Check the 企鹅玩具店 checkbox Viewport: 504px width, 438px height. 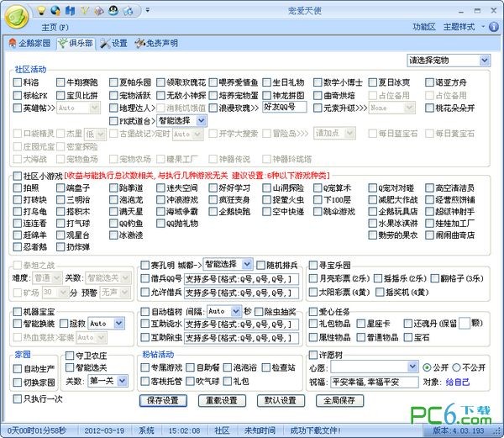click(372, 212)
